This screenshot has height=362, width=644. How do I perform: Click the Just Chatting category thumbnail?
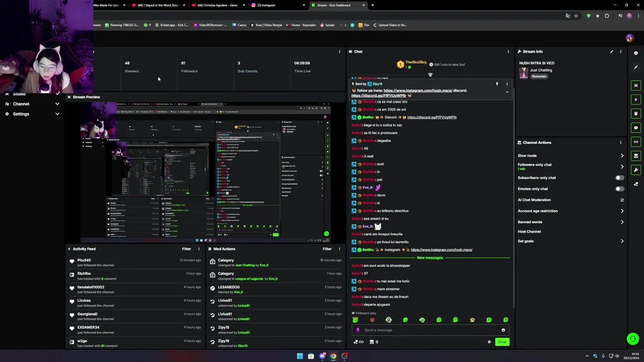click(524, 73)
